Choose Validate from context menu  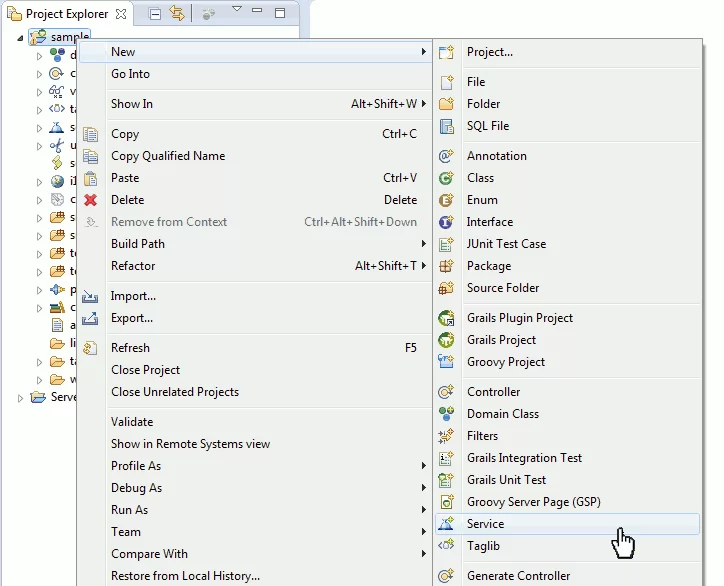pos(255,422)
